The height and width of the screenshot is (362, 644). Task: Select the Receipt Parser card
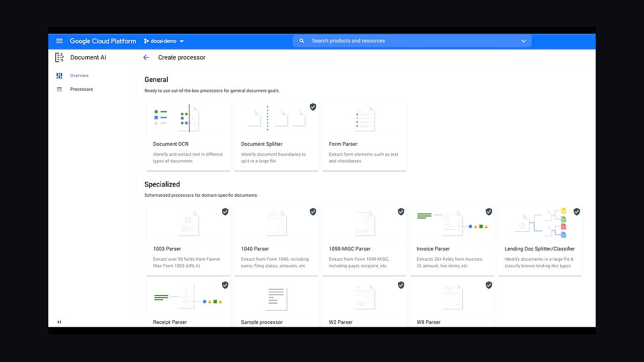188,303
